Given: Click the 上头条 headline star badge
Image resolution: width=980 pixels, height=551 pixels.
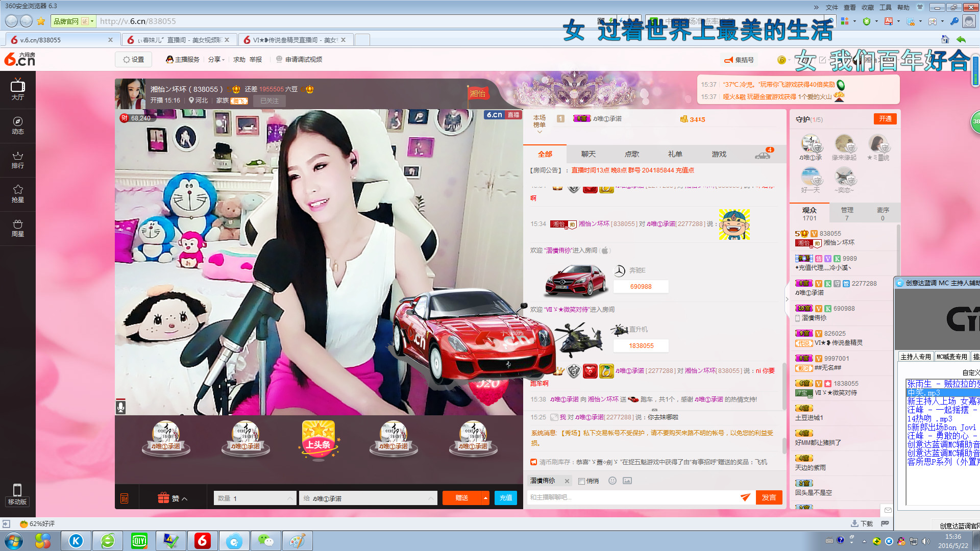Looking at the screenshot, I should tap(318, 440).
